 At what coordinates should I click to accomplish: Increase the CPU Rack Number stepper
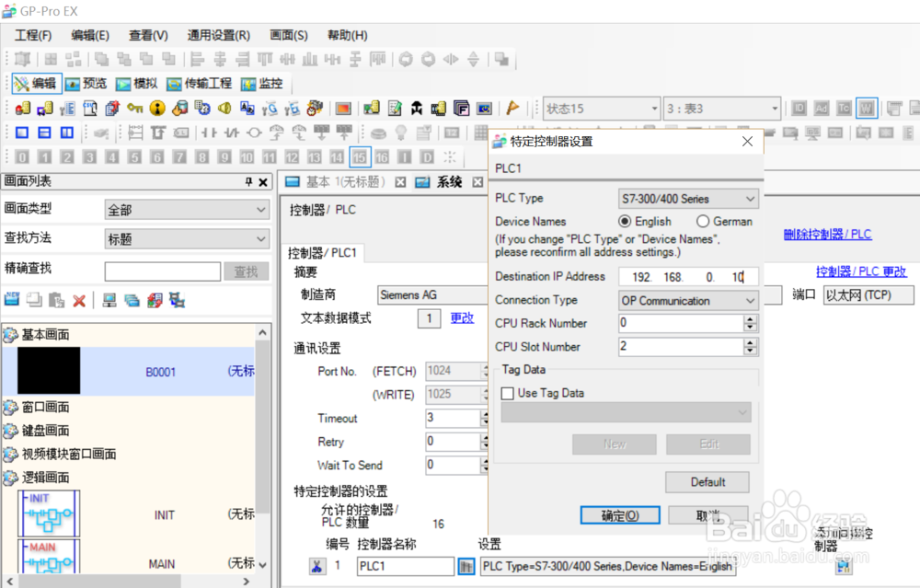pyautogui.click(x=751, y=319)
